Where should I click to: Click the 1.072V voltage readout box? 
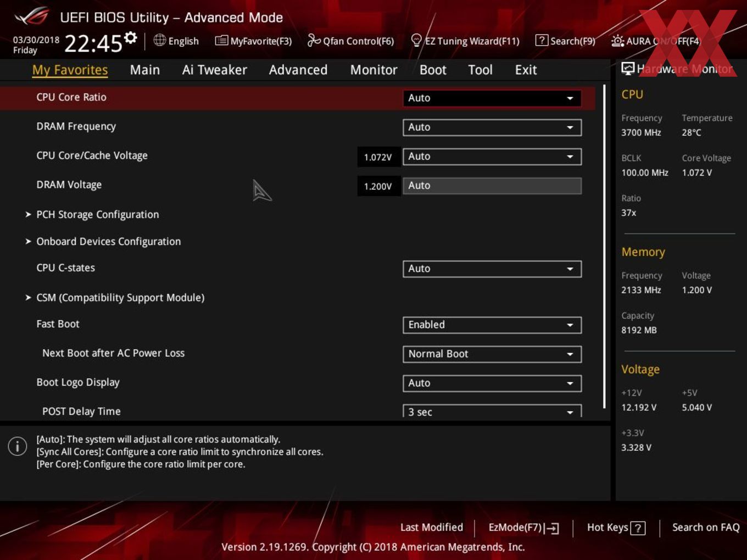point(378,157)
